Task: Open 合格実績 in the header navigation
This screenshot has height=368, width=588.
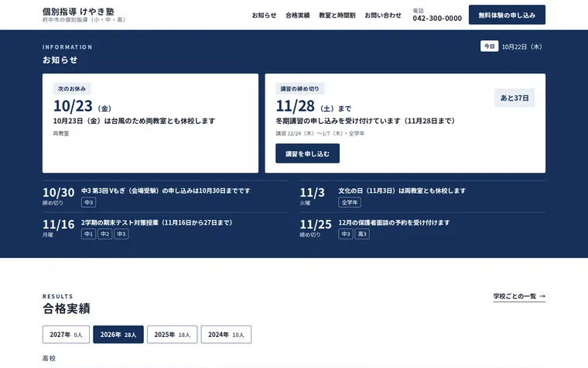Action: [x=297, y=15]
